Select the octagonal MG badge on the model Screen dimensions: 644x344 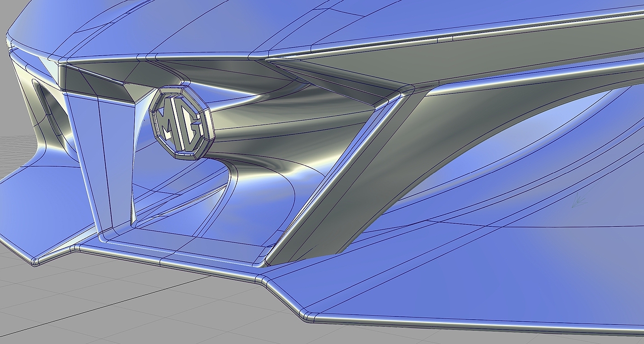pyautogui.click(x=182, y=123)
